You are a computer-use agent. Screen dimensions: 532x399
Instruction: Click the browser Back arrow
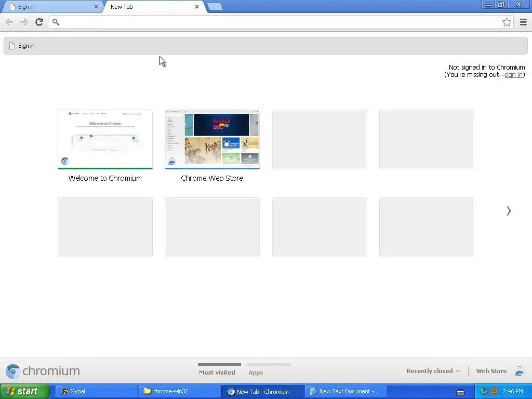point(9,22)
